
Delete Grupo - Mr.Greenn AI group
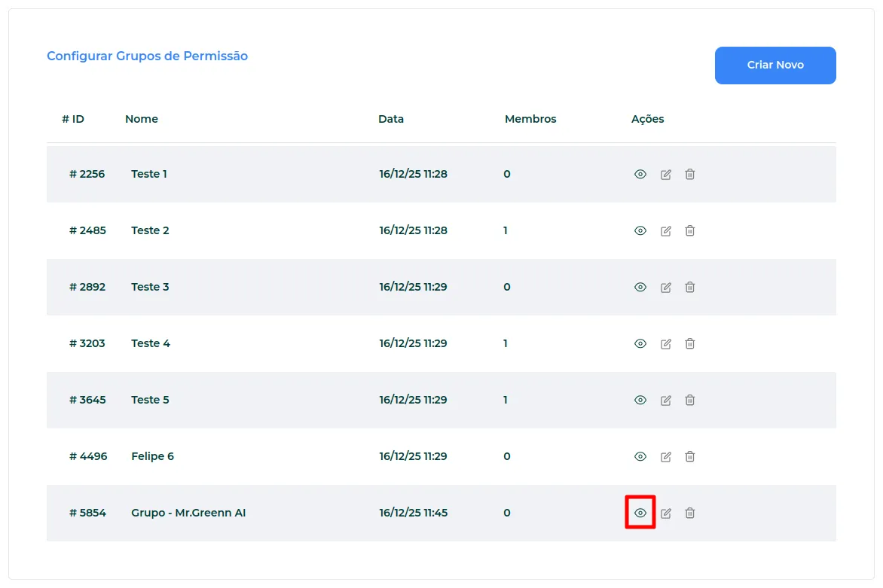pyautogui.click(x=690, y=513)
